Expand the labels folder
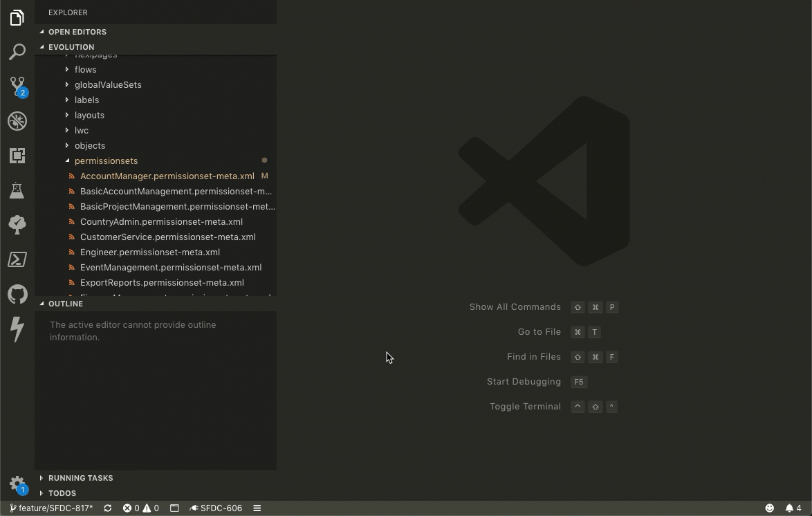Viewport: 812px width, 516px height. [156, 100]
